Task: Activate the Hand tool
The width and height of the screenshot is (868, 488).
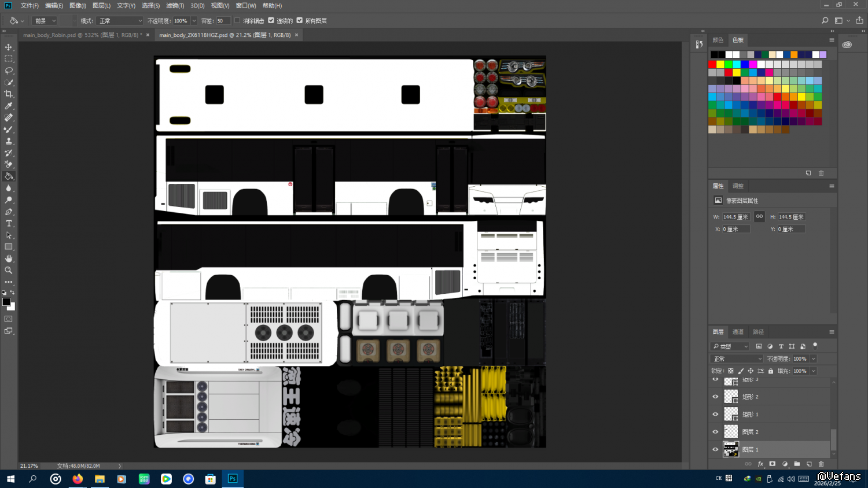Action: click(x=9, y=258)
